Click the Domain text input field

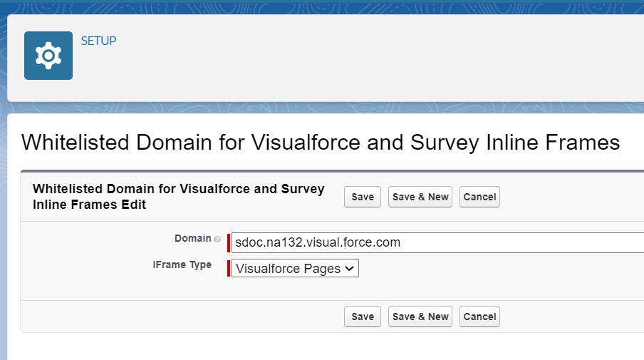point(438,242)
